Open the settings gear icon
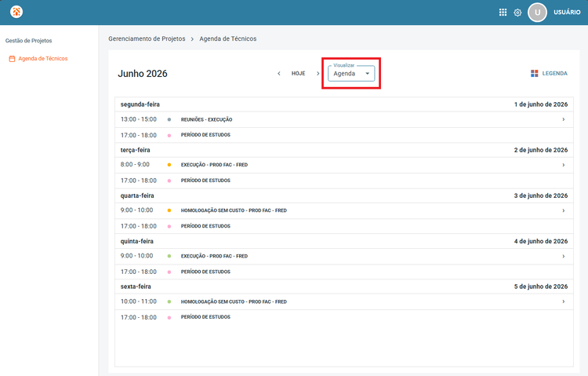Screen dimensions: 588x376 point(517,13)
